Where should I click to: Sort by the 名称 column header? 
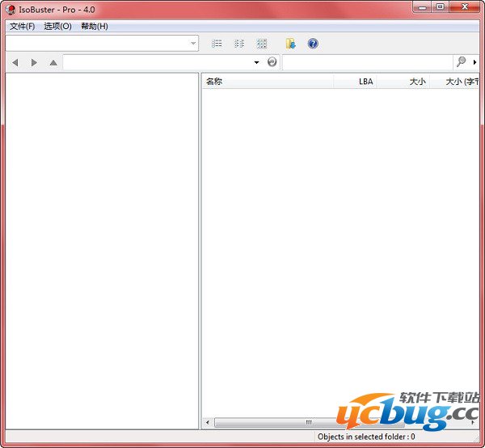267,82
